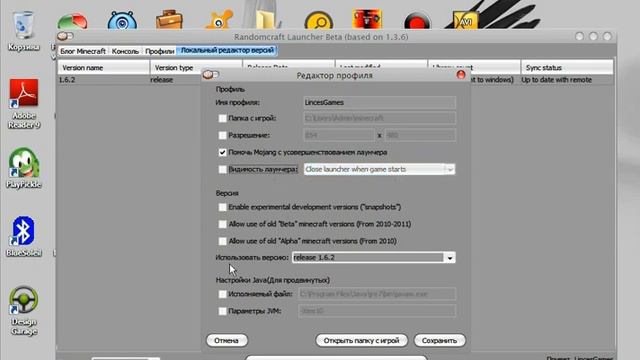Open the briefcase desktop icon
This screenshot has width=640, height=360.
click(x=169, y=20)
